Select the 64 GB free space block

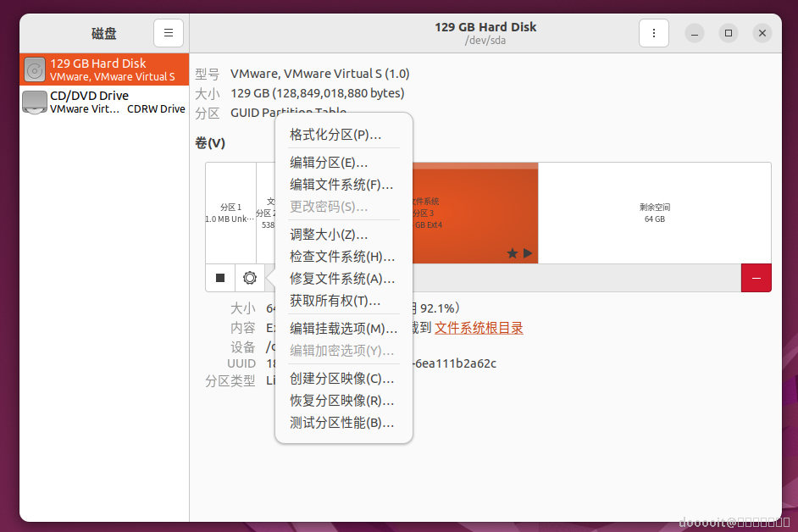[x=655, y=213]
